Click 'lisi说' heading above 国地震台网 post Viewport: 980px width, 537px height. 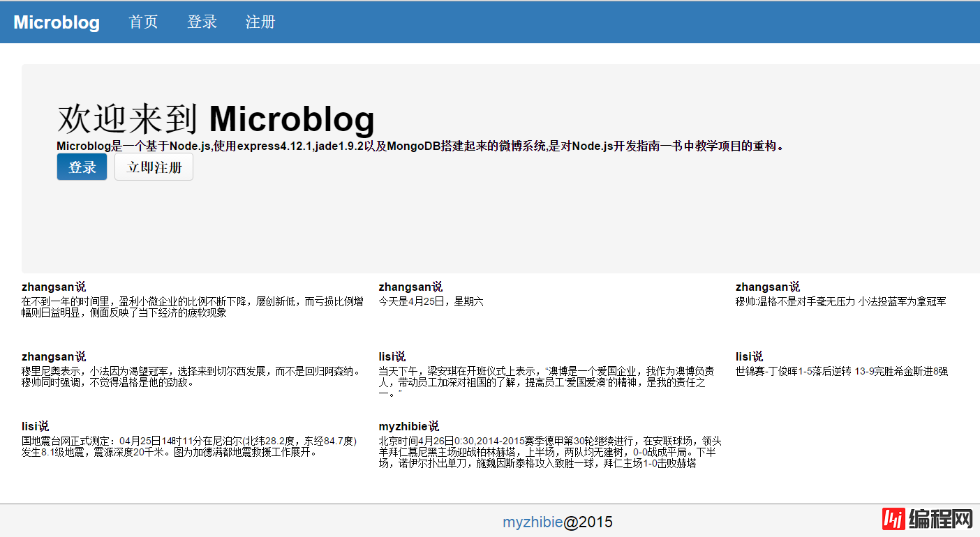click(35, 426)
